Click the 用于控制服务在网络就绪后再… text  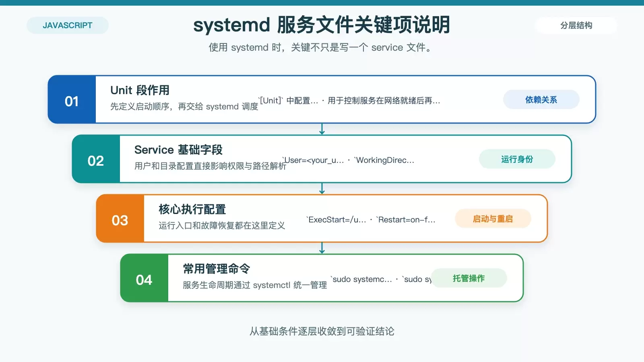click(384, 101)
